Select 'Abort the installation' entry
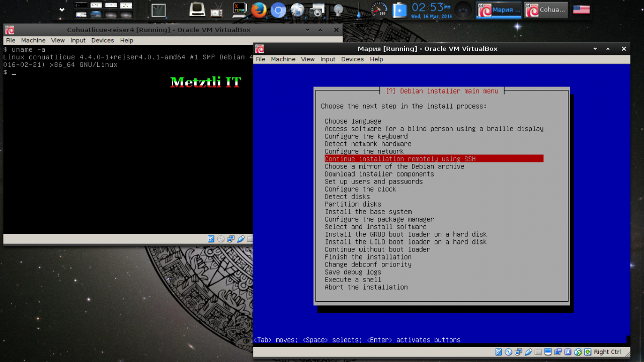Viewport: 644px width, 362px height. click(366, 287)
